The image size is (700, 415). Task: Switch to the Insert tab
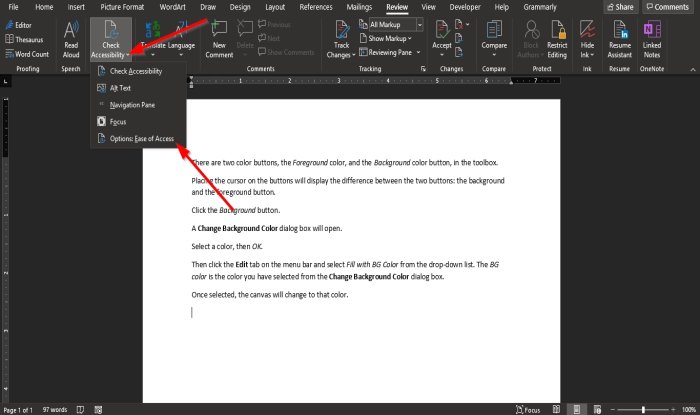pyautogui.click(x=76, y=7)
